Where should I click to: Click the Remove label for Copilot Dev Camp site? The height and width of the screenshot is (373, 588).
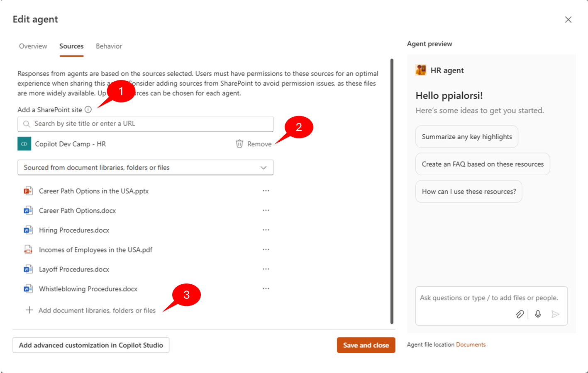[259, 144]
